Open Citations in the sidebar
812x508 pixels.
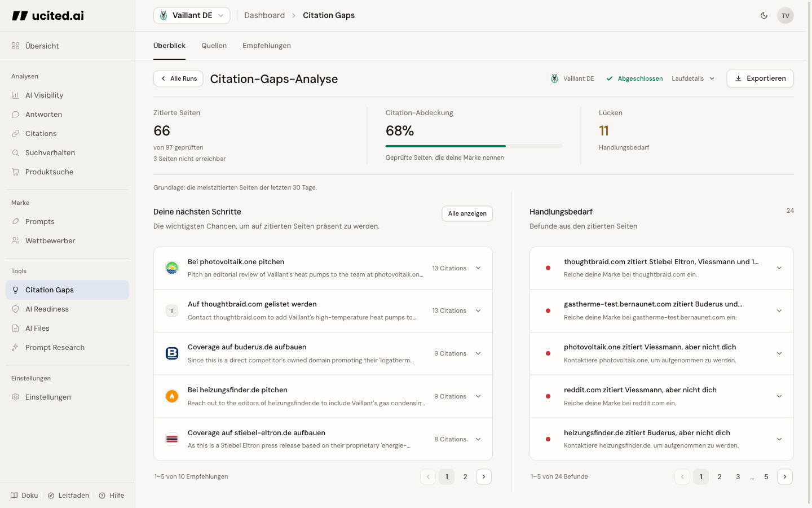click(68, 134)
